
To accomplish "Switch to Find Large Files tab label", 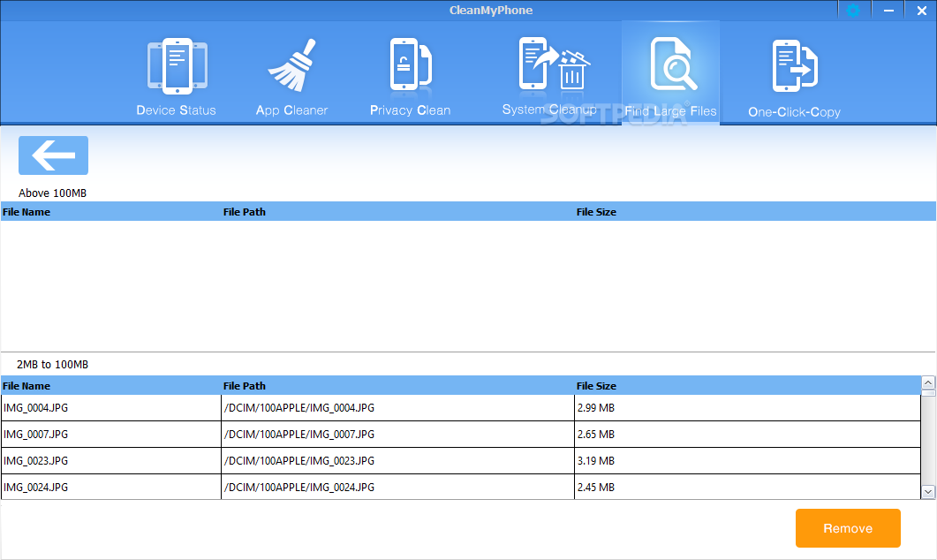I will pyautogui.click(x=670, y=111).
